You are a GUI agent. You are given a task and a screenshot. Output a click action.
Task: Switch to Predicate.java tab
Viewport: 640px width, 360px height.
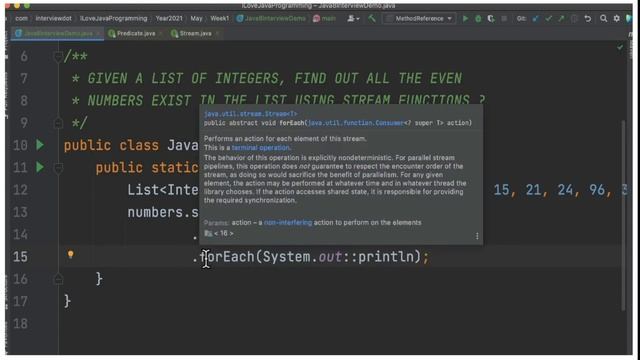coord(136,33)
